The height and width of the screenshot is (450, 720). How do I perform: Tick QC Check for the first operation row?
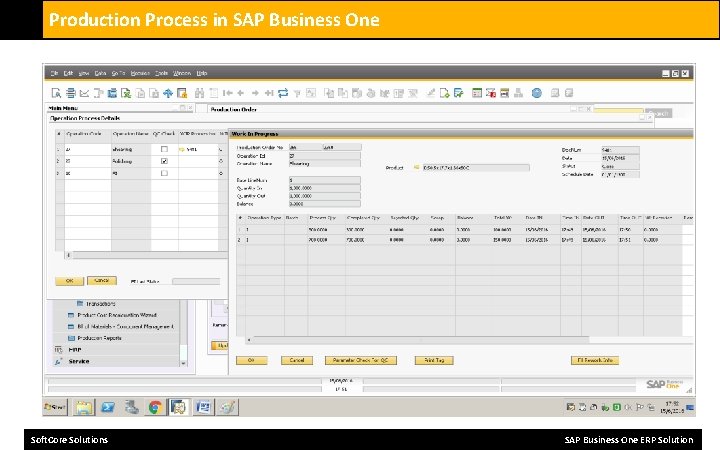164,149
